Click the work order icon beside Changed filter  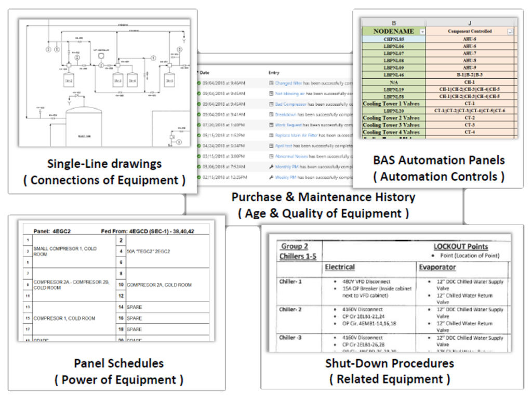[x=271, y=83]
